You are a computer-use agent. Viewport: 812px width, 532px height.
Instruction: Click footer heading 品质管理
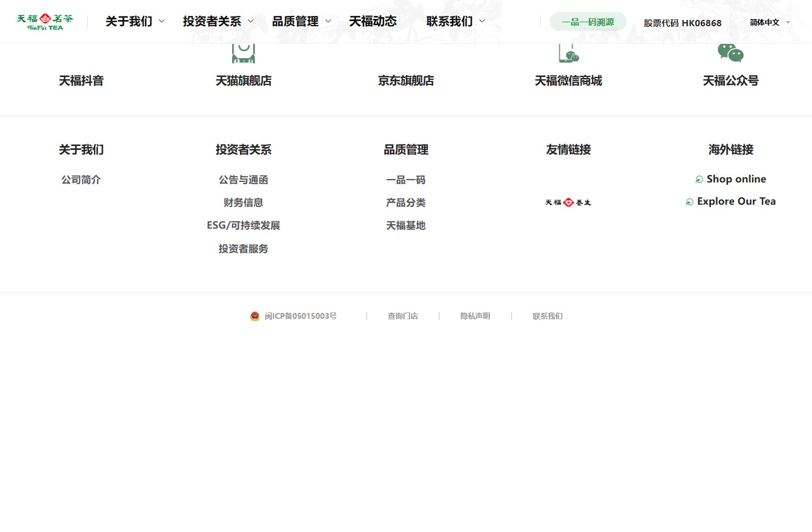(406, 149)
